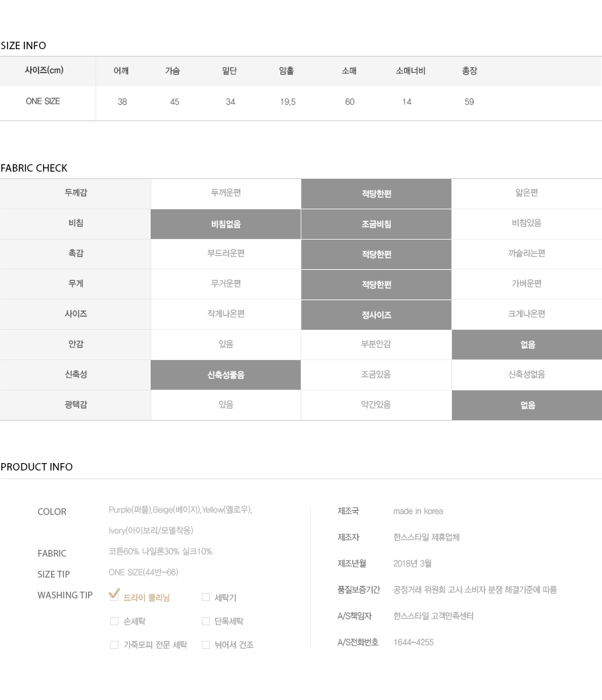
Task: Click the 무거운편 cell
Action: (x=226, y=283)
